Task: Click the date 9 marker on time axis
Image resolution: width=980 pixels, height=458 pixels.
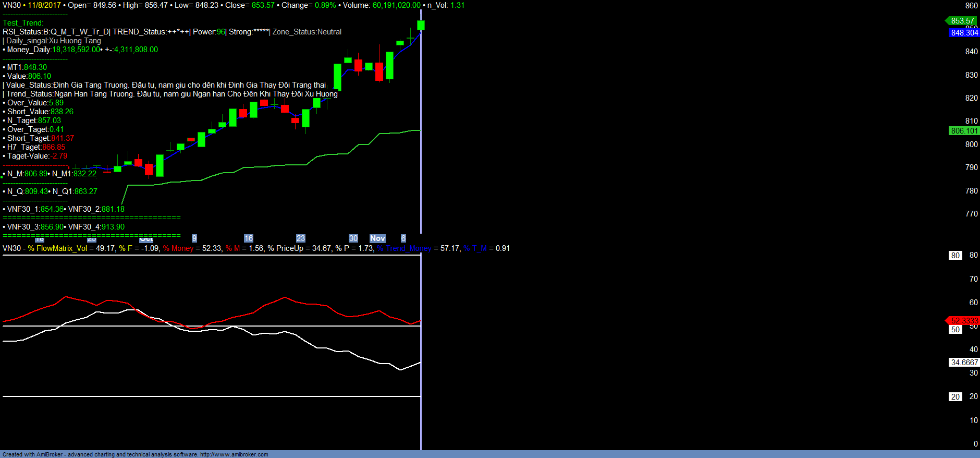Action: (x=194, y=238)
